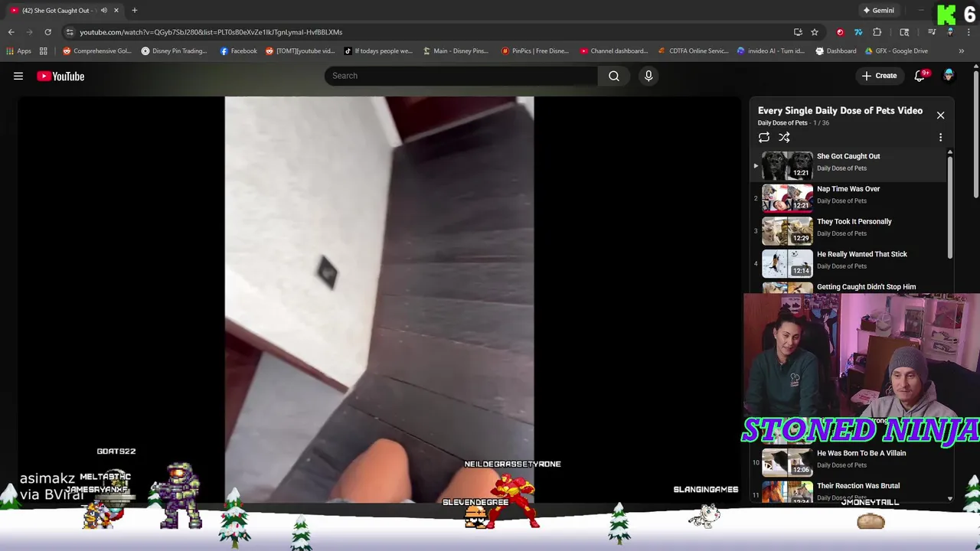Image resolution: width=980 pixels, height=551 pixels.
Task: Open the Extensions puzzle-piece menu
Action: pyautogui.click(x=877, y=32)
